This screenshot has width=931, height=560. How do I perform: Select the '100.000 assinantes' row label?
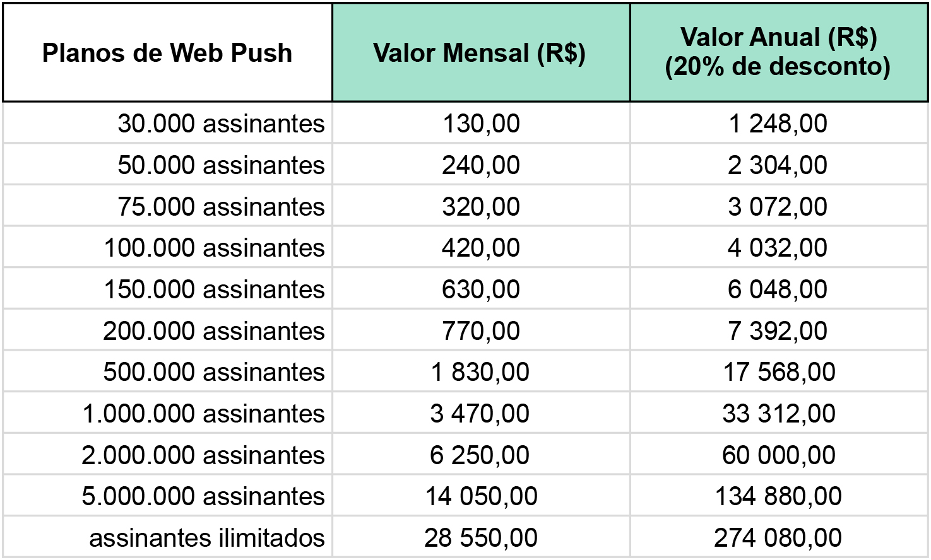pyautogui.click(x=167, y=247)
